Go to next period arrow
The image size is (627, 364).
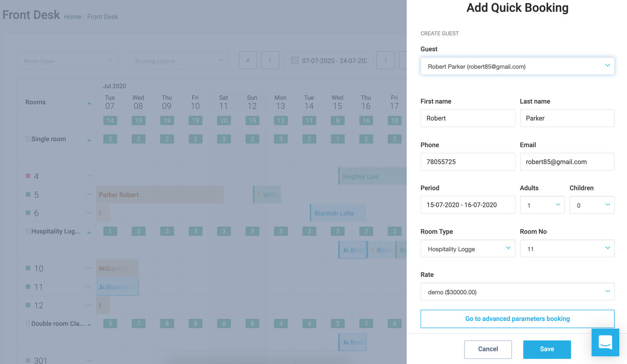[x=385, y=60]
